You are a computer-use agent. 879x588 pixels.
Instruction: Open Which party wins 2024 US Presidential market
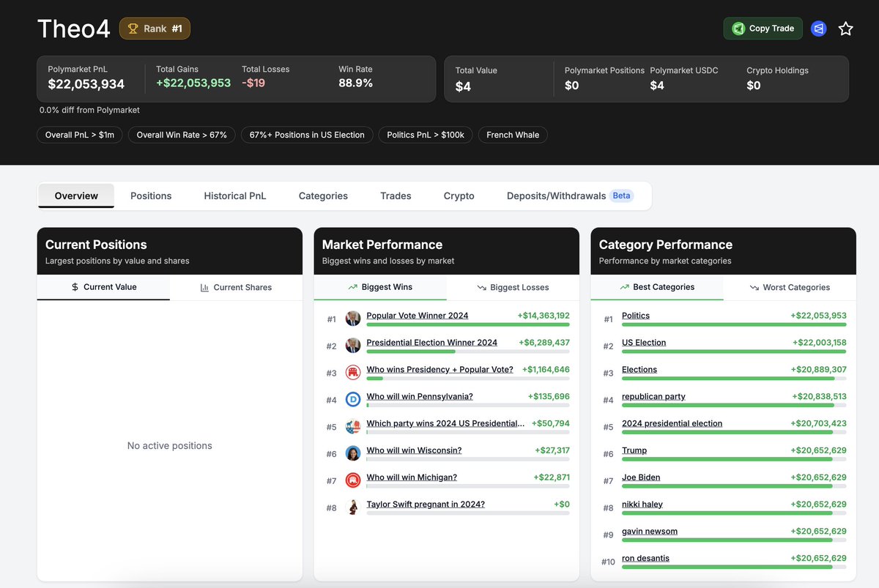coord(445,423)
